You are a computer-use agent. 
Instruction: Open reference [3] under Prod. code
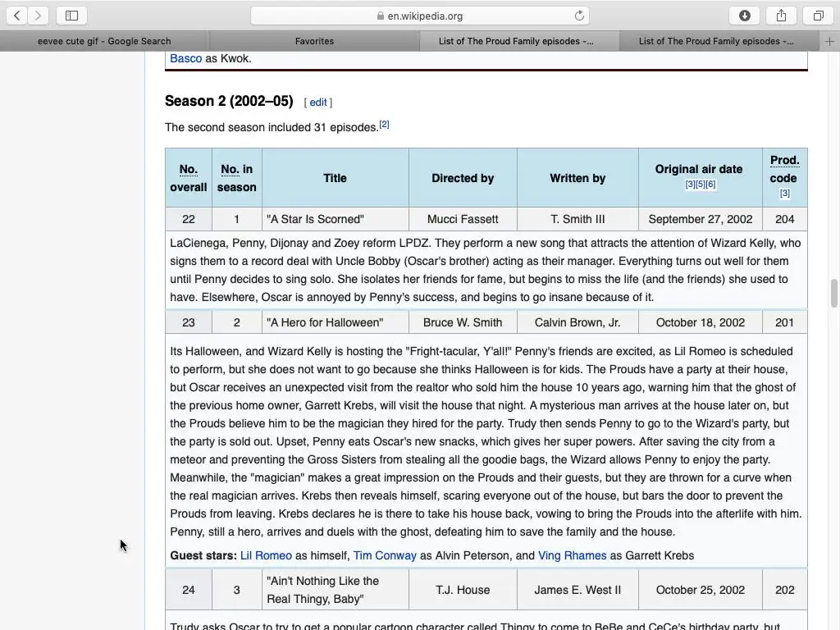(x=784, y=194)
